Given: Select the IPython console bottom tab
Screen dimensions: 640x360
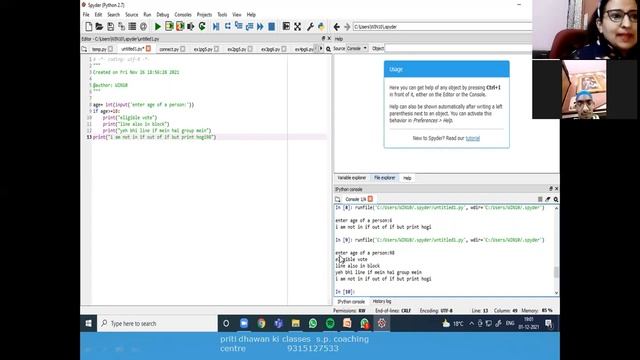Looking at the screenshot, I should 351,302.
